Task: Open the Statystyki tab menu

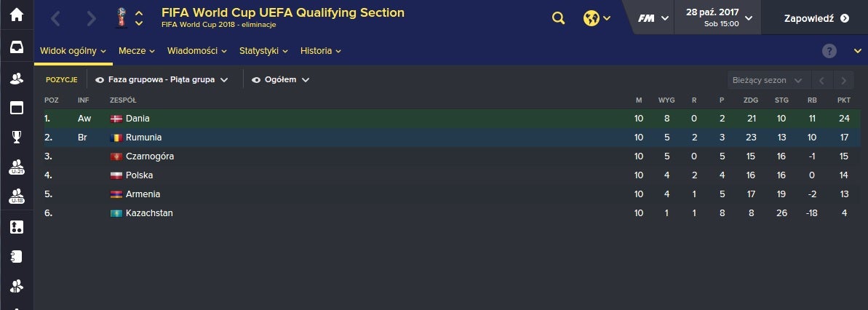Action: coord(263,51)
